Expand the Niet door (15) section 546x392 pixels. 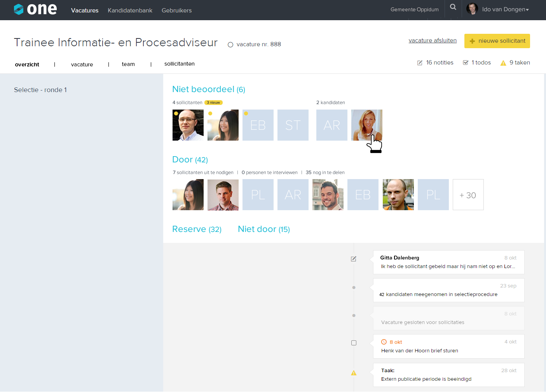click(264, 229)
